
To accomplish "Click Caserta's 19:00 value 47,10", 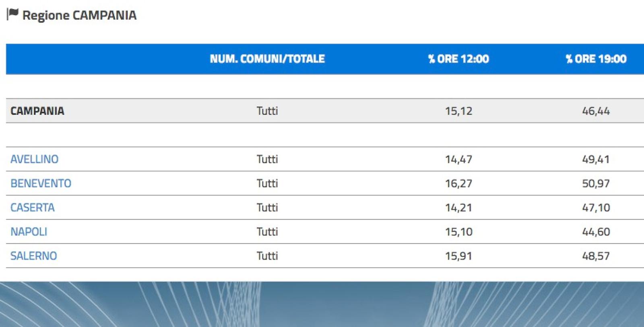I will click(x=596, y=208).
